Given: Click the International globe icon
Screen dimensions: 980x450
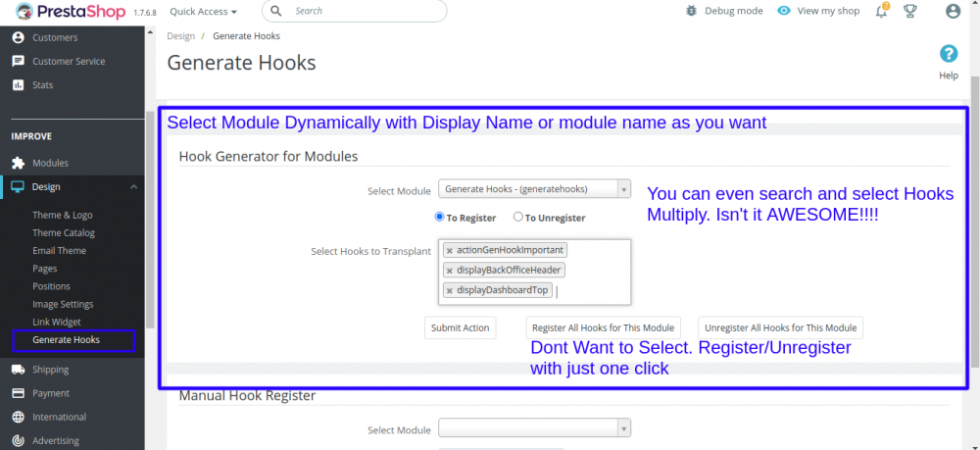Looking at the screenshot, I should click(19, 417).
